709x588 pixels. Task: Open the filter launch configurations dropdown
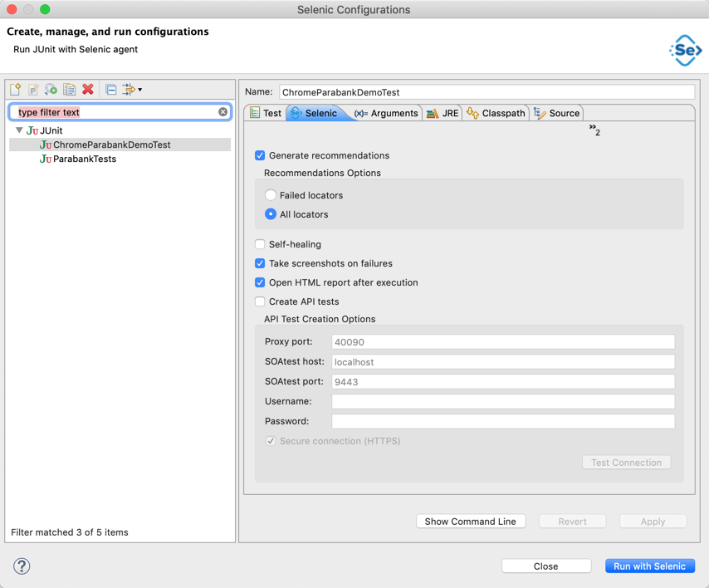(132, 90)
